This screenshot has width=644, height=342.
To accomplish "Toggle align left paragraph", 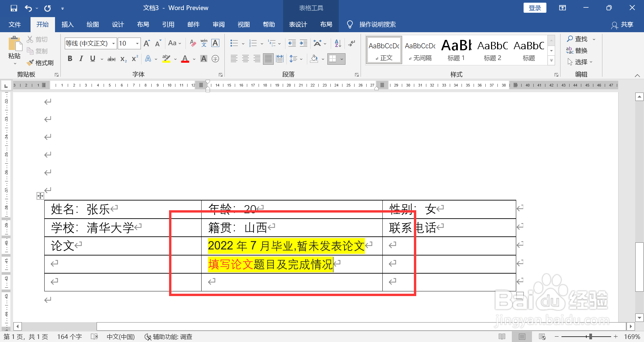I will [x=234, y=59].
